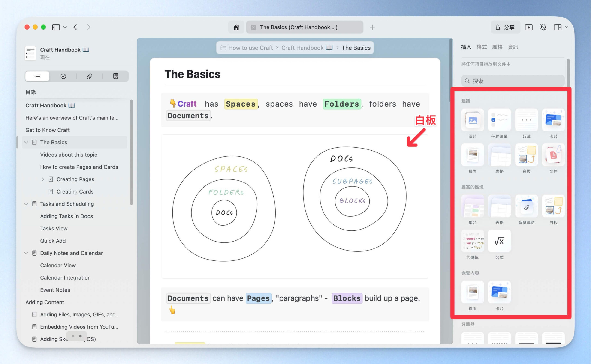Toggle the right inspector panel icon
This screenshot has width=591, height=364.
tap(558, 27)
